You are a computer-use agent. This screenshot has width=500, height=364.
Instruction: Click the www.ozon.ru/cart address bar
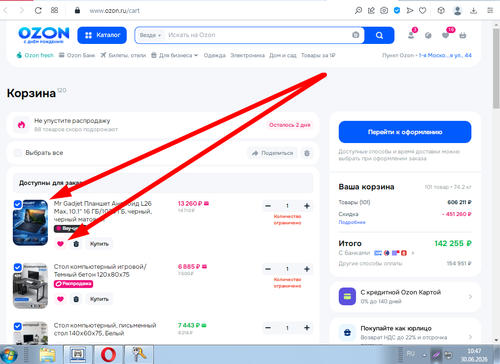[x=114, y=11]
